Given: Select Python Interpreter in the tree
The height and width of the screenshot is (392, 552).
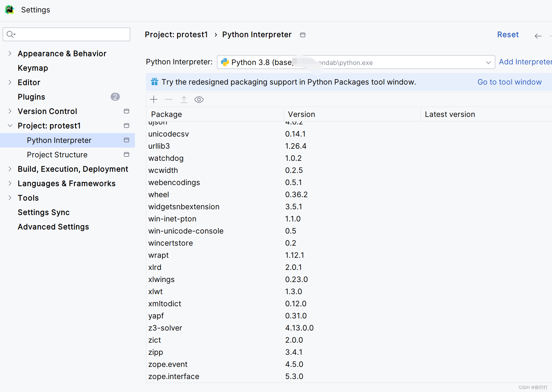Looking at the screenshot, I should (x=68, y=140).
